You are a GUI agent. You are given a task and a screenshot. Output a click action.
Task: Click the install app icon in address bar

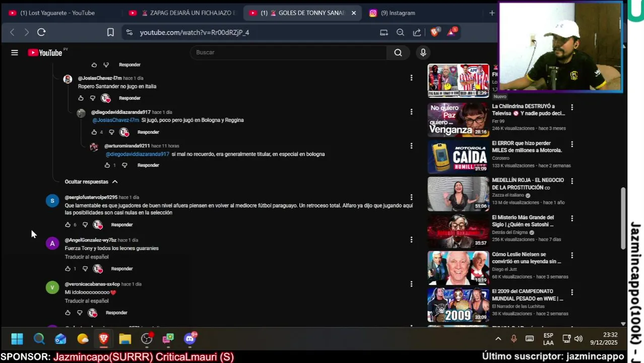tap(384, 32)
